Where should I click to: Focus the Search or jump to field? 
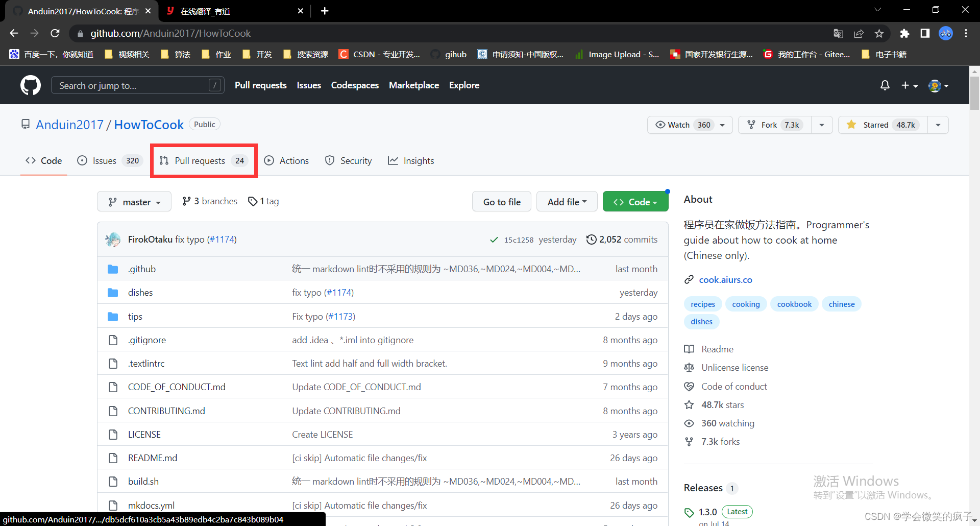click(x=137, y=85)
